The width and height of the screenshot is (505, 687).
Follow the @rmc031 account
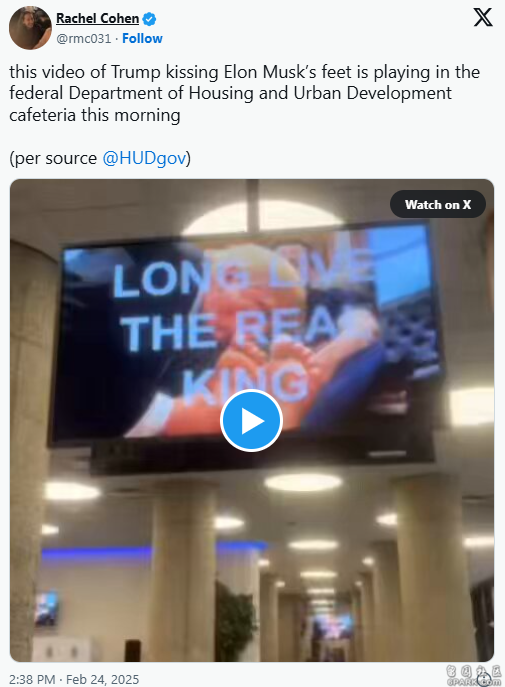coord(142,39)
